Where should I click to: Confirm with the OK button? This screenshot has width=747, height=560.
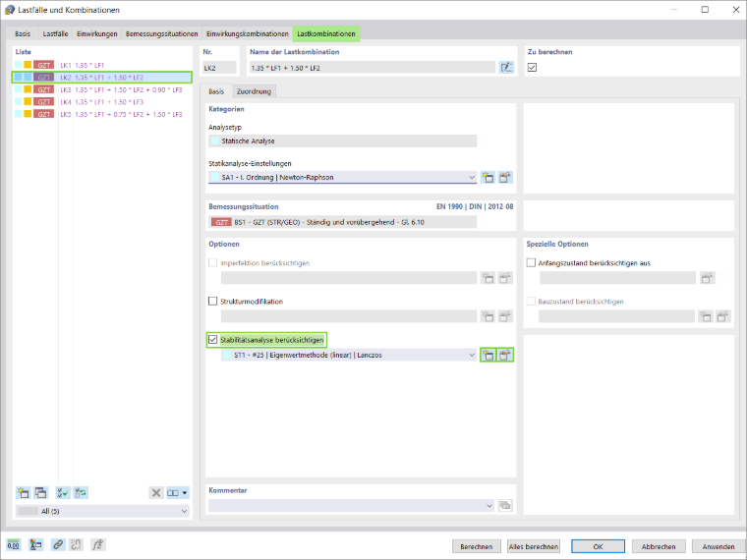(x=598, y=546)
